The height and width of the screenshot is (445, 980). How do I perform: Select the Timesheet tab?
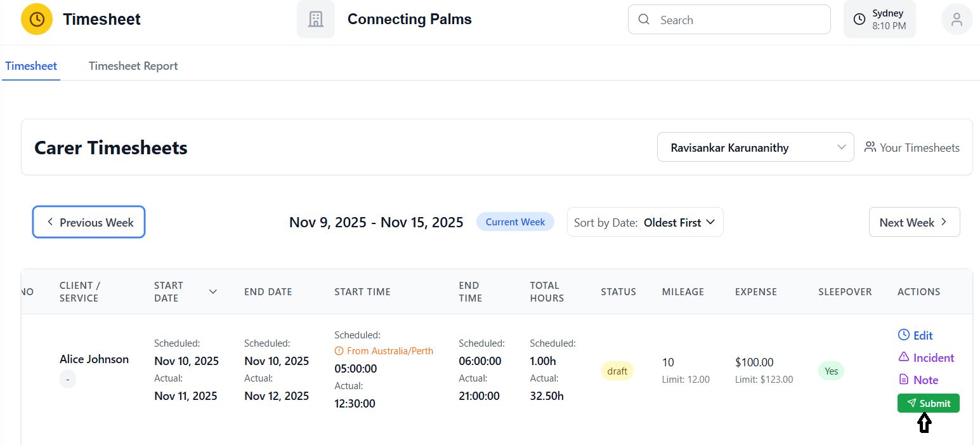(x=31, y=66)
